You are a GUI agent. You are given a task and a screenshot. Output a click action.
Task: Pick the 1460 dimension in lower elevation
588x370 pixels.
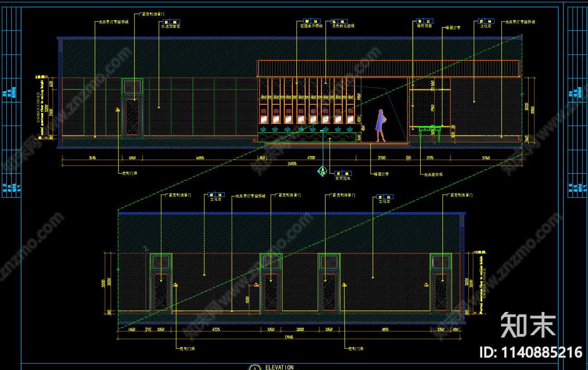coord(131,330)
